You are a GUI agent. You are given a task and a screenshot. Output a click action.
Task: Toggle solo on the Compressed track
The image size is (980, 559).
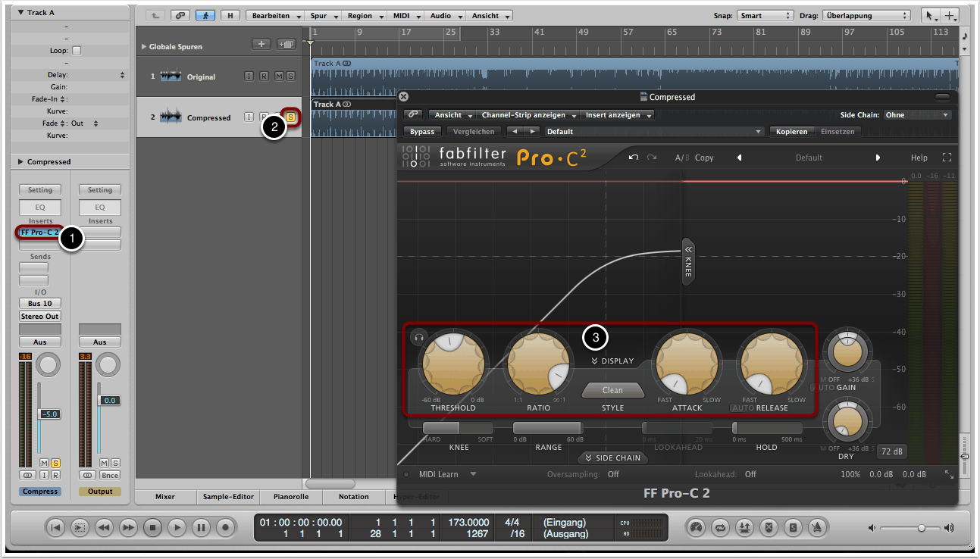click(290, 117)
